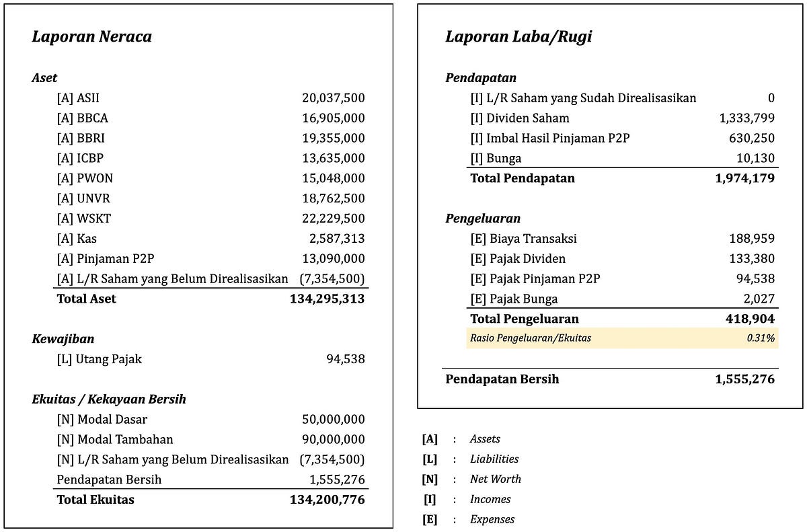Select the [E] Expenses legend entry

click(469, 519)
